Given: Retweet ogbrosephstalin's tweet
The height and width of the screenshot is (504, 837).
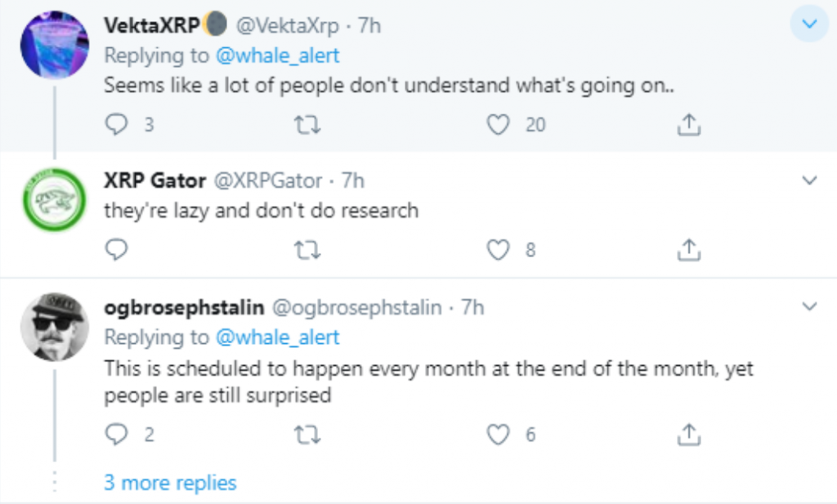Looking at the screenshot, I should point(307,435).
